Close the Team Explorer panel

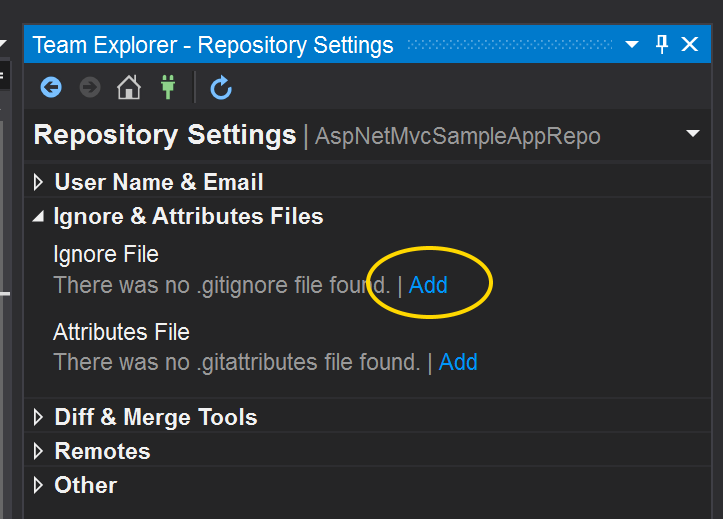tap(690, 44)
